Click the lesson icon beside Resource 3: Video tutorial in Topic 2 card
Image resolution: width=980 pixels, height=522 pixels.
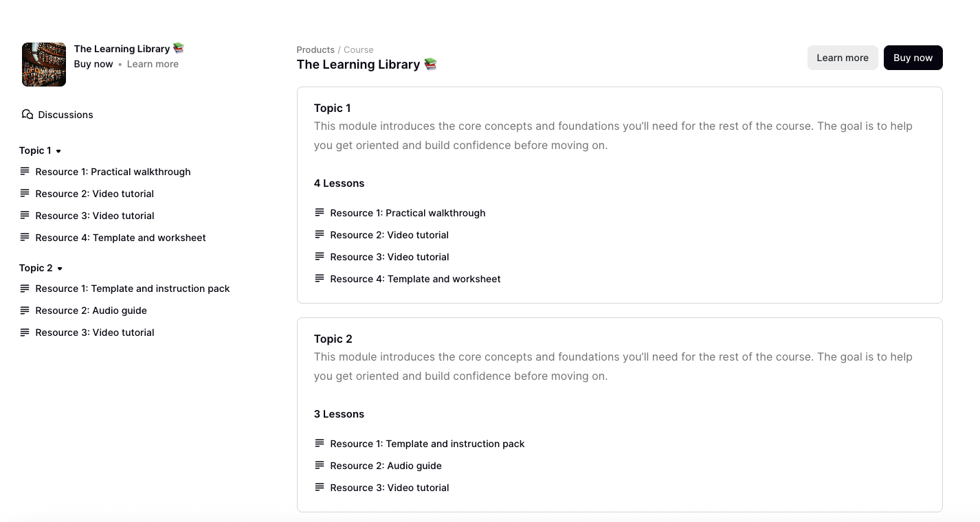pyautogui.click(x=320, y=487)
